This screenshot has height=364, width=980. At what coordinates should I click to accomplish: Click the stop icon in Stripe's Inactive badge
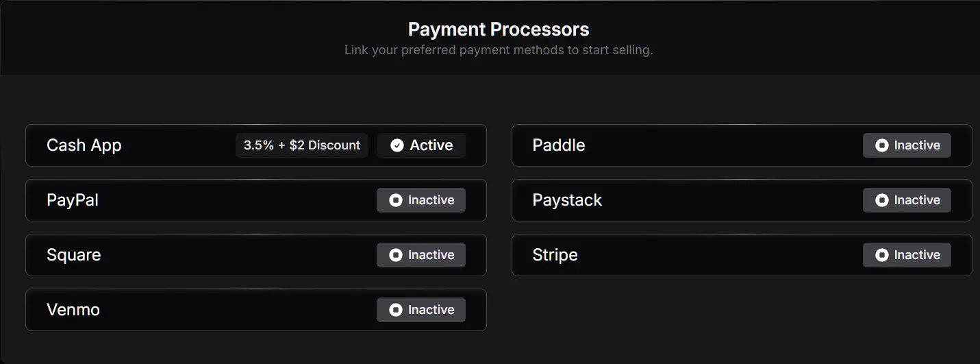[881, 255]
